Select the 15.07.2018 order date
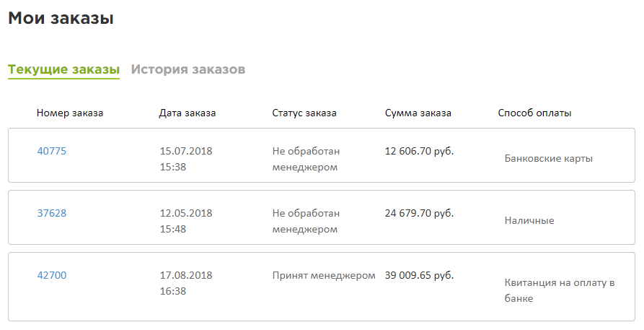Viewport: 644px width, 330px height. tap(186, 151)
